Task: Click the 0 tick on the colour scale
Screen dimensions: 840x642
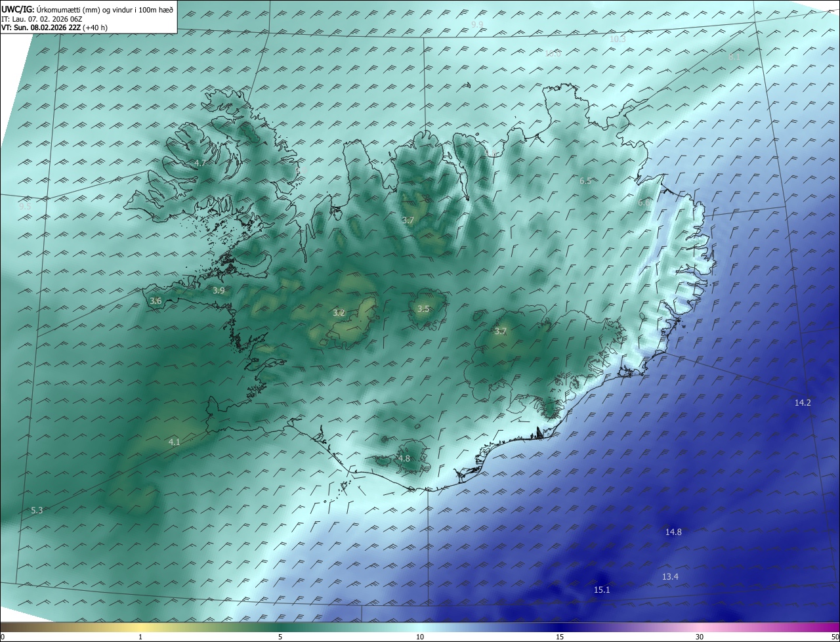Action: [x=3, y=637]
